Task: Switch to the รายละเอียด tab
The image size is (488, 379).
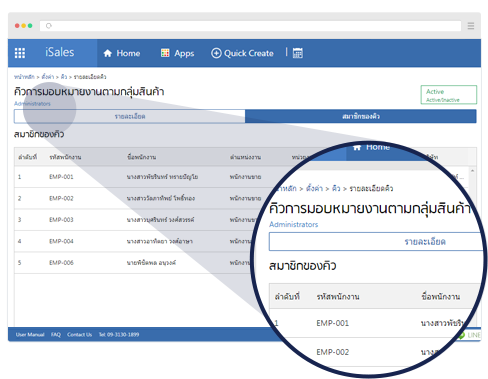Action: tap(130, 116)
